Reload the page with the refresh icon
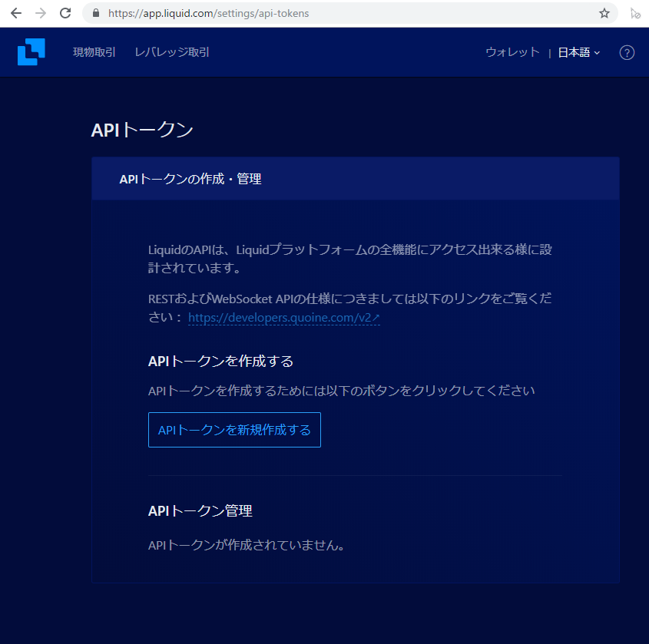Viewport: 649px width, 644px height. click(65, 13)
